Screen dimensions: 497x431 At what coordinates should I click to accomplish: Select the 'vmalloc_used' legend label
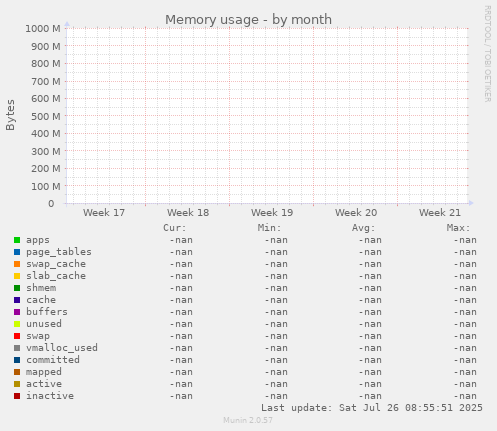(x=62, y=348)
